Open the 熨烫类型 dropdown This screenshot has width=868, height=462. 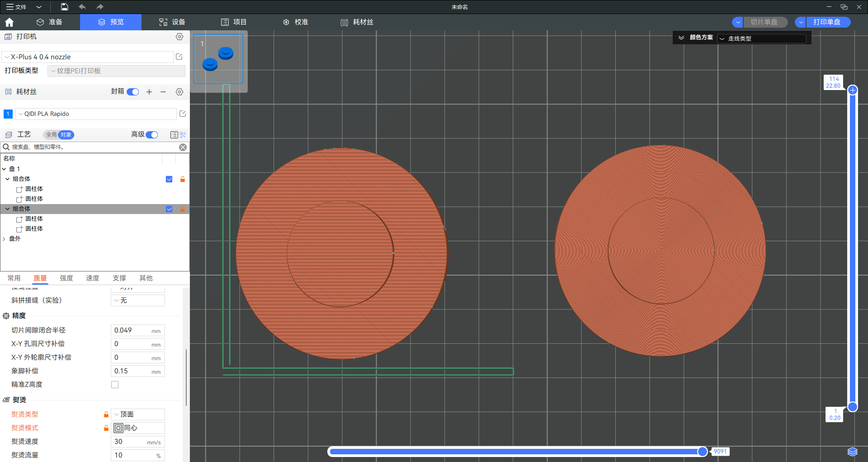[x=138, y=414]
